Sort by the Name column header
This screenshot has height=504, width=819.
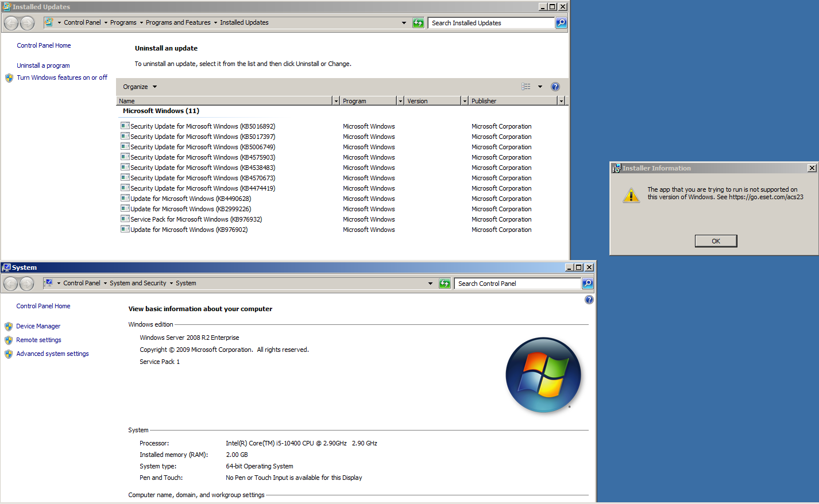(225, 101)
